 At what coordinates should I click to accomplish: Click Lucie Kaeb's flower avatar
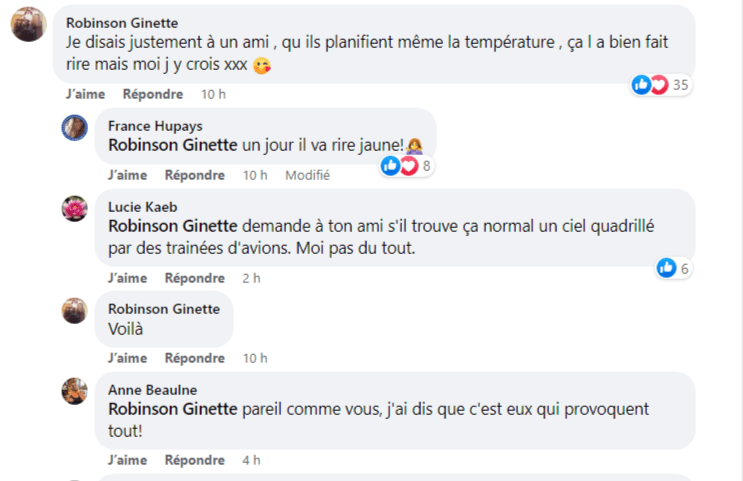click(x=75, y=208)
